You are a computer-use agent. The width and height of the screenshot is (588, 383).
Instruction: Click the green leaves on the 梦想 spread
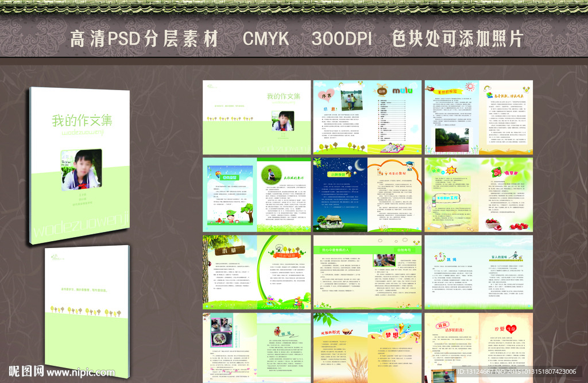tap(326, 319)
